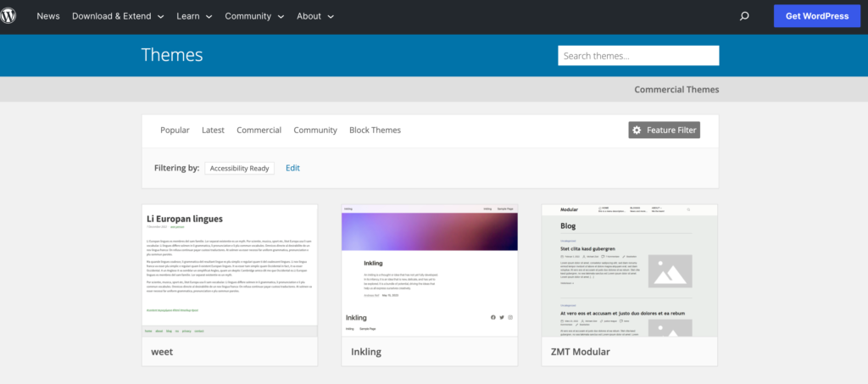Click the WordPress logo icon
Image resolution: width=868 pixels, height=384 pixels.
[x=9, y=15]
